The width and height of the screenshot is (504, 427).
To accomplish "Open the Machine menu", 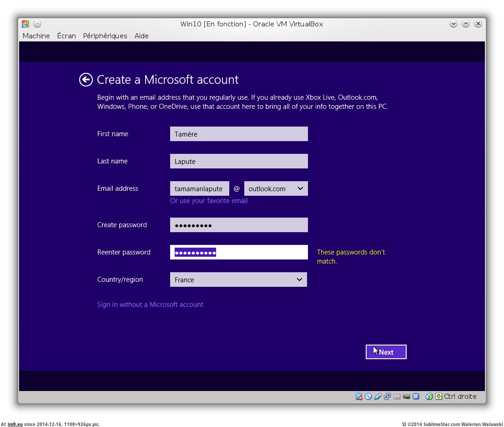I will [36, 36].
